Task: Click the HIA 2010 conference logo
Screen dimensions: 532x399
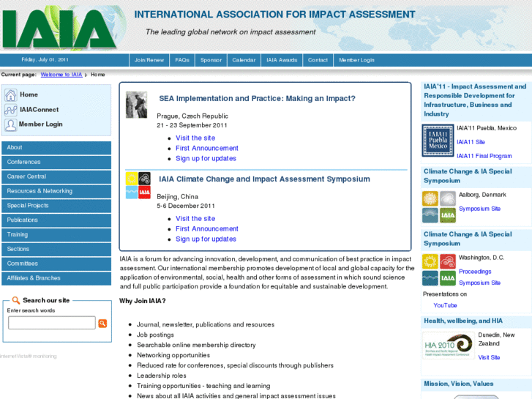Action: click(x=449, y=346)
